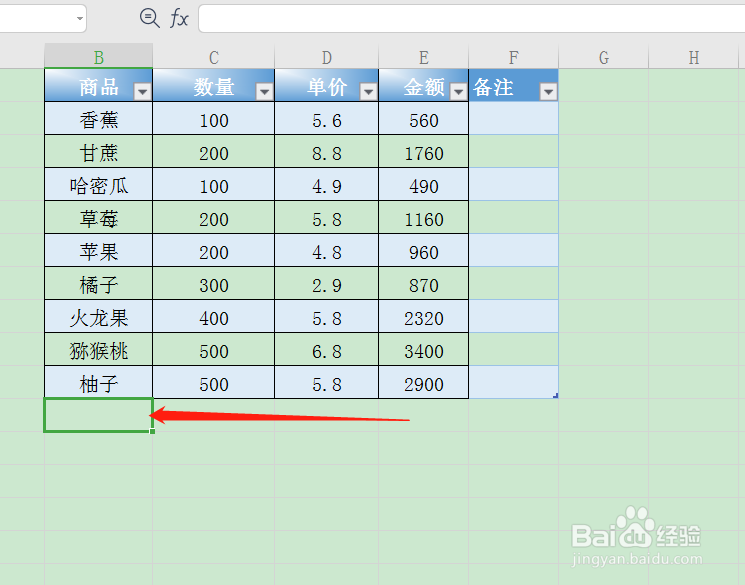Click the zoom magnifier icon beside fx
745x585 pixels.
(x=150, y=19)
